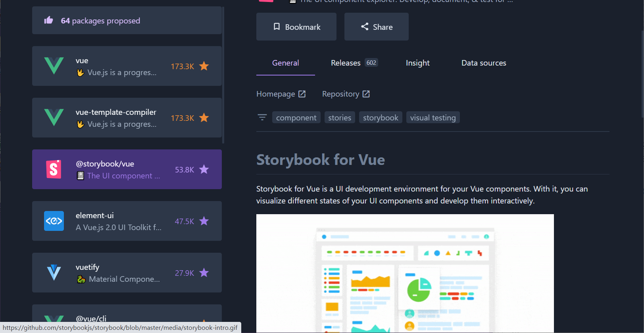Open the Insight tab
The width and height of the screenshot is (644, 333).
(x=418, y=63)
